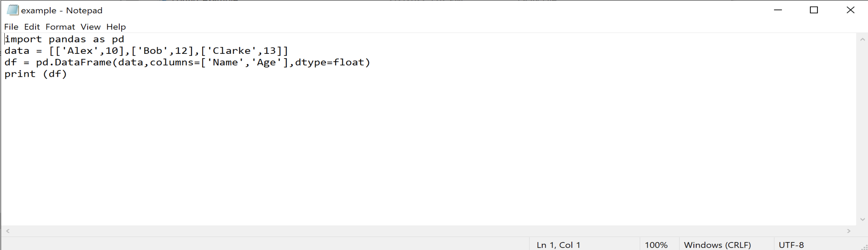This screenshot has height=250, width=868.
Task: Open the Format menu
Action: (60, 27)
